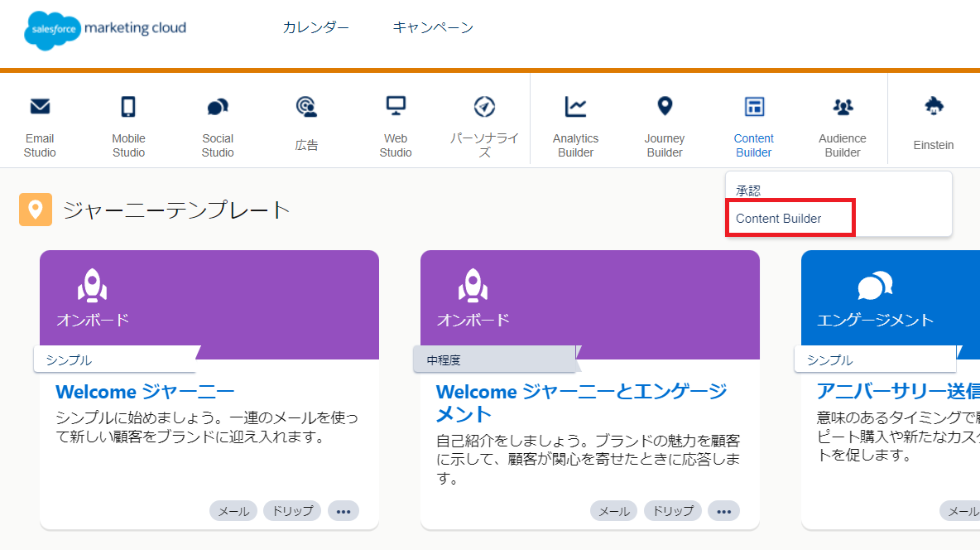The image size is (980, 550).
Task: Click the Welcome ジャーニー description text
Action: pos(207,427)
